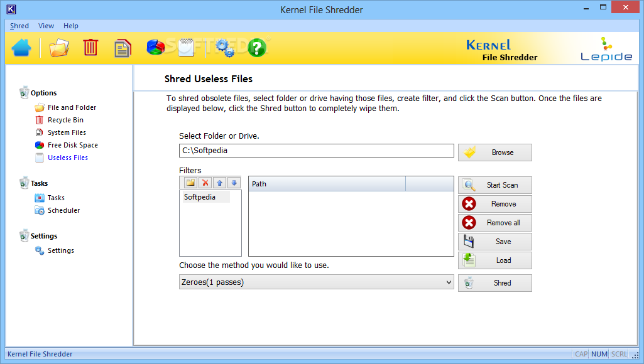Click the CAP status bar indicator
Image resolution: width=644 pixels, height=364 pixels.
(x=581, y=354)
